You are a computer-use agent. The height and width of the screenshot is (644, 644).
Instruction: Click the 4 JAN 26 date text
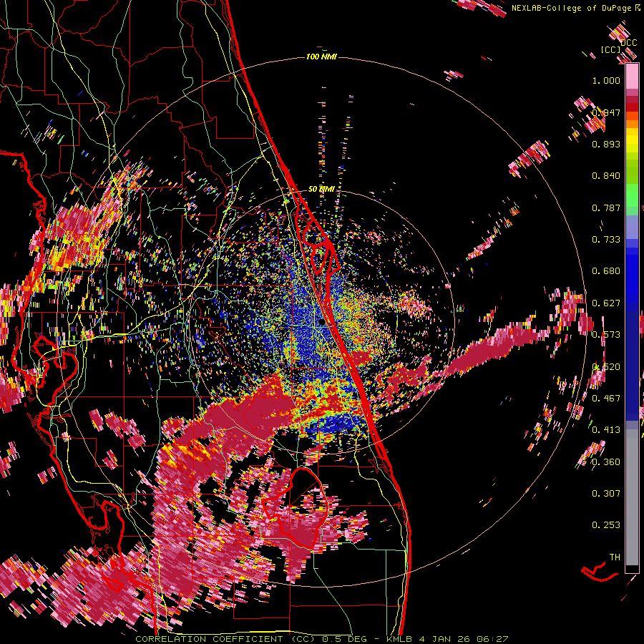point(446,639)
